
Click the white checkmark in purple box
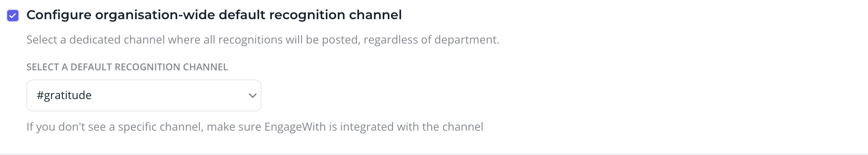[x=13, y=16]
